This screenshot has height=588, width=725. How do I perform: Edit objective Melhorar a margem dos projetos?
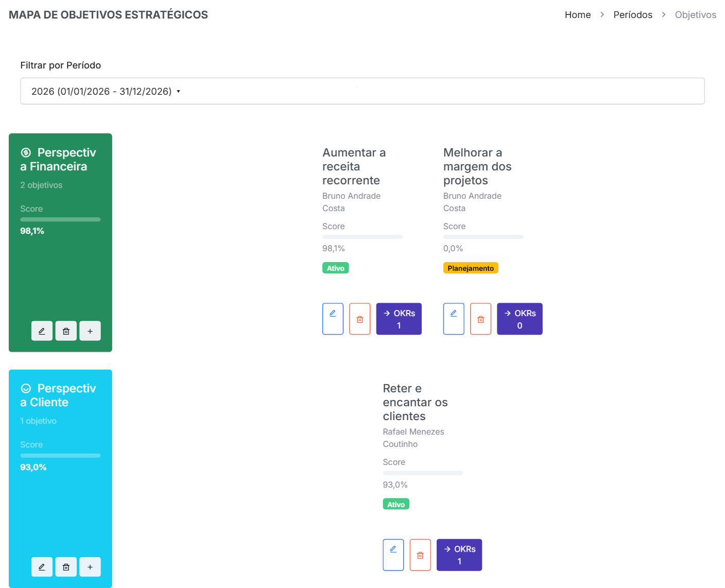(454, 319)
